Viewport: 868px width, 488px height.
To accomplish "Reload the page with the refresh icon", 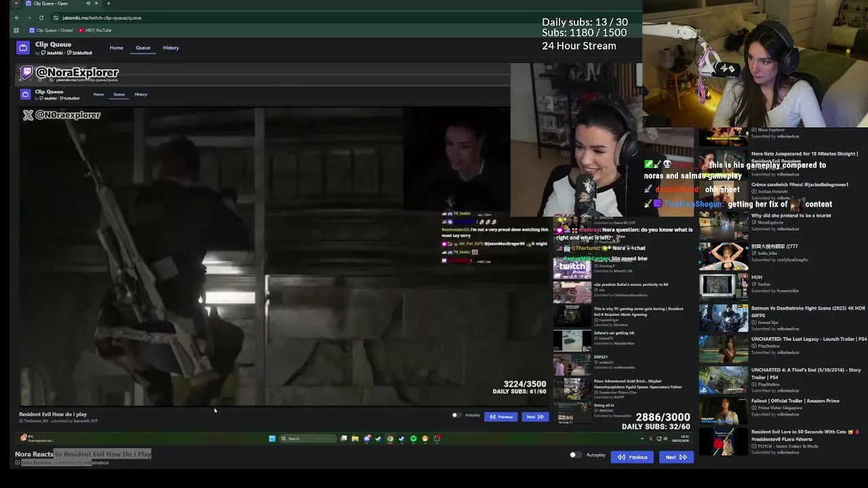I will click(x=41, y=18).
